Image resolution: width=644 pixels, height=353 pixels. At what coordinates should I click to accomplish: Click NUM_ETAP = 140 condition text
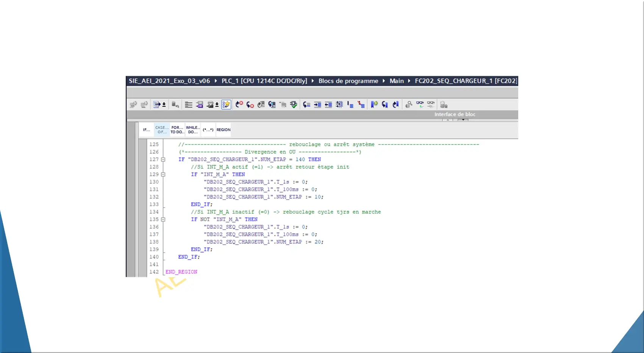[283, 159]
